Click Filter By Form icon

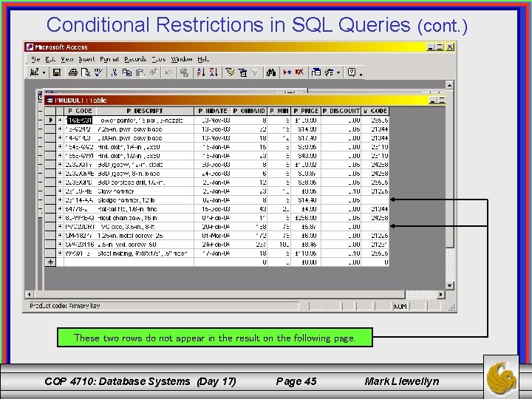(x=242, y=72)
